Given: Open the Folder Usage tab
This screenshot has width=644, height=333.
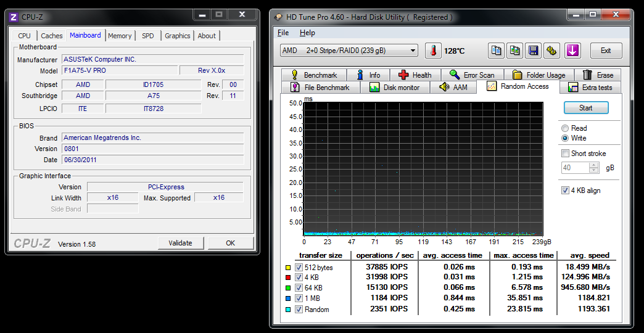Looking at the screenshot, I should tap(539, 75).
